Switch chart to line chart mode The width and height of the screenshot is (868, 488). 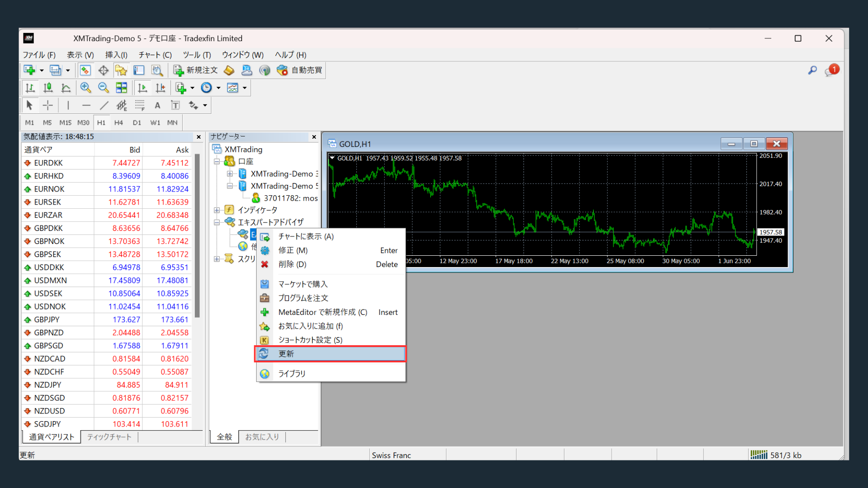pyautogui.click(x=66, y=88)
